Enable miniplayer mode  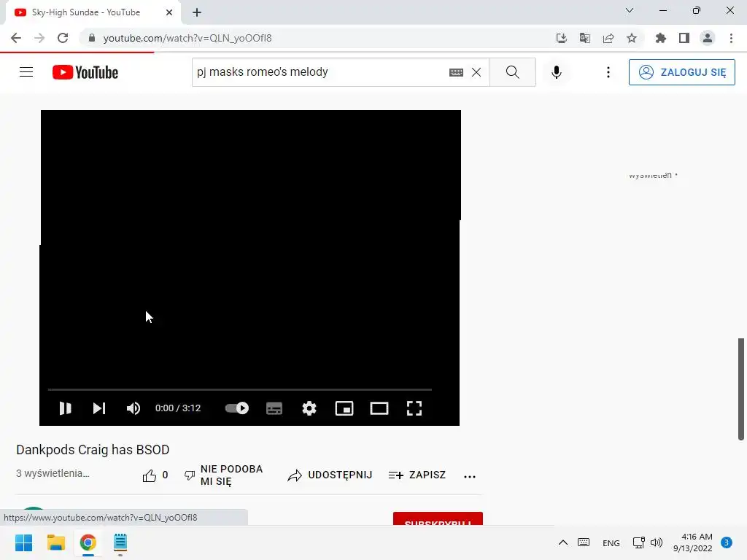point(344,408)
